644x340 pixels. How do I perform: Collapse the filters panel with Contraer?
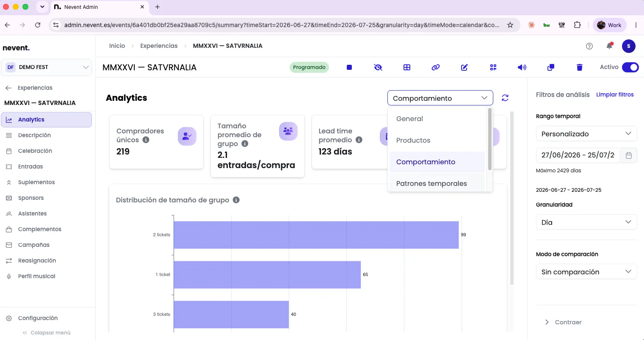point(563,322)
